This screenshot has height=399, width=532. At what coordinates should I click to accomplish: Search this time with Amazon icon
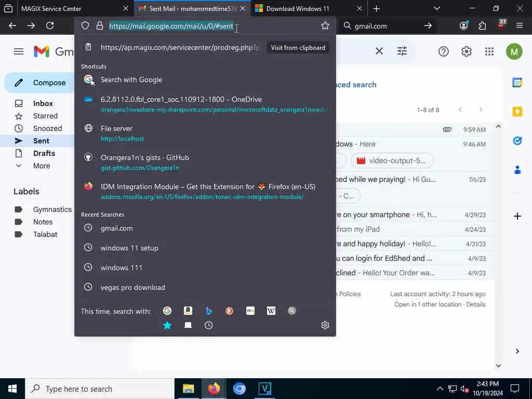pos(188,311)
